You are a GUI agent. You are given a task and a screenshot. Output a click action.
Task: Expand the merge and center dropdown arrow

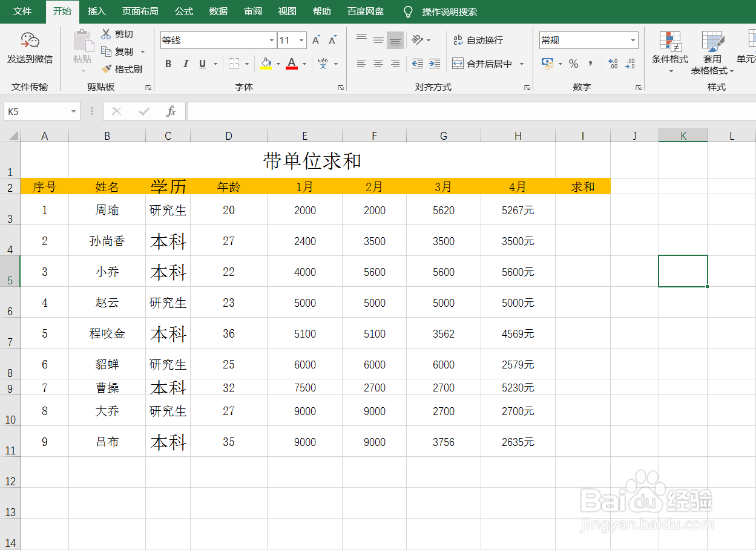click(521, 64)
